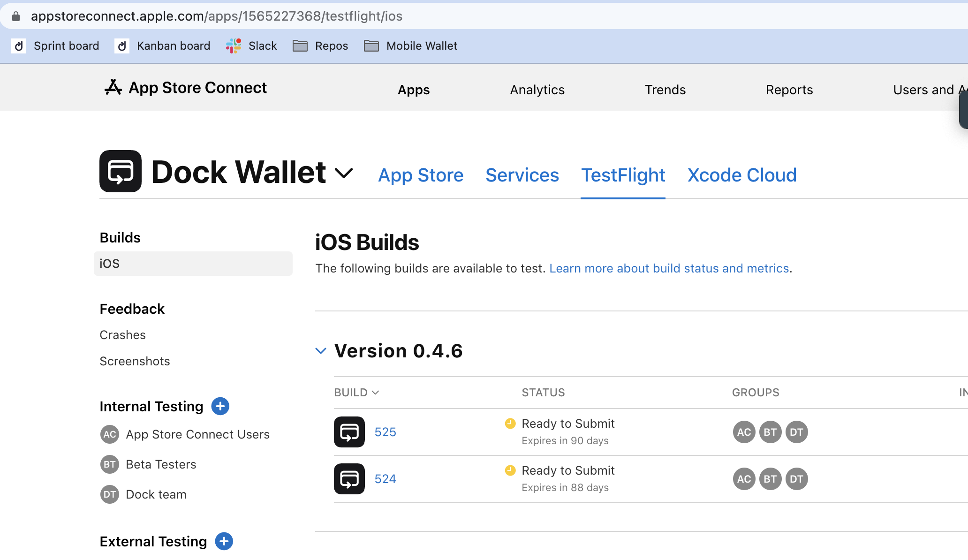Viewport: 968px width, 560px height.
Task: Go to Trends in top navigation
Action: 665,90
